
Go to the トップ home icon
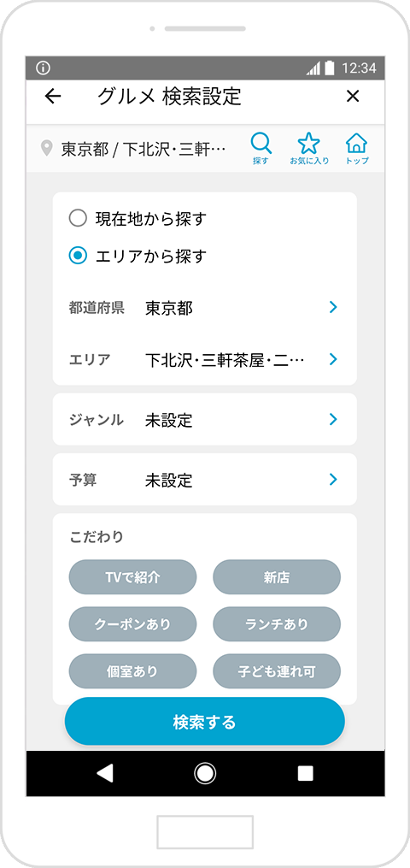(x=357, y=149)
